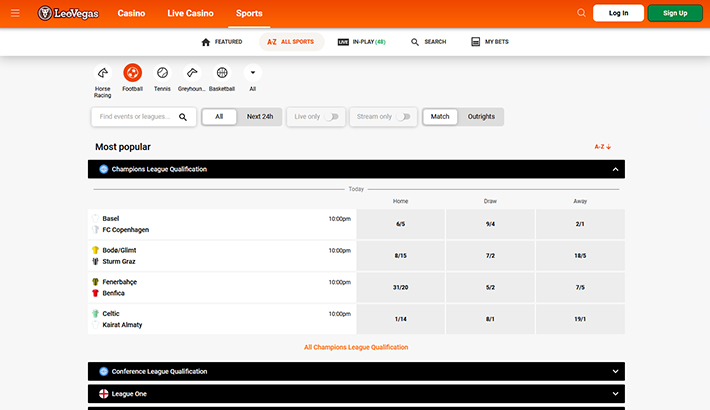The height and width of the screenshot is (410, 710).
Task: Click the green Sign Up button
Action: point(674,13)
